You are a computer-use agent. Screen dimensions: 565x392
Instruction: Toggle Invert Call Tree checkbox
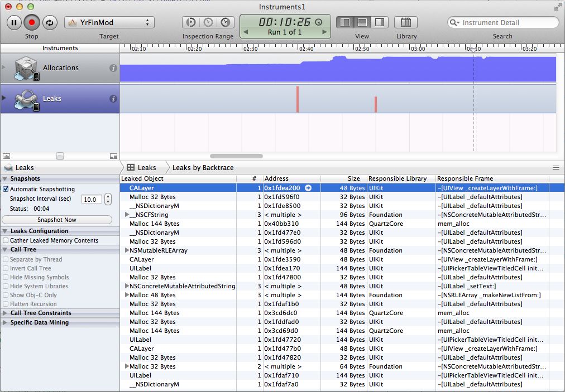tap(6, 269)
